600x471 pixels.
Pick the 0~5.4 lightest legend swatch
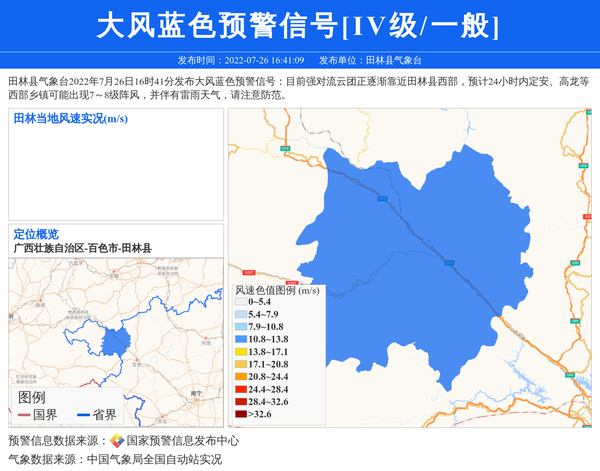click(240, 302)
